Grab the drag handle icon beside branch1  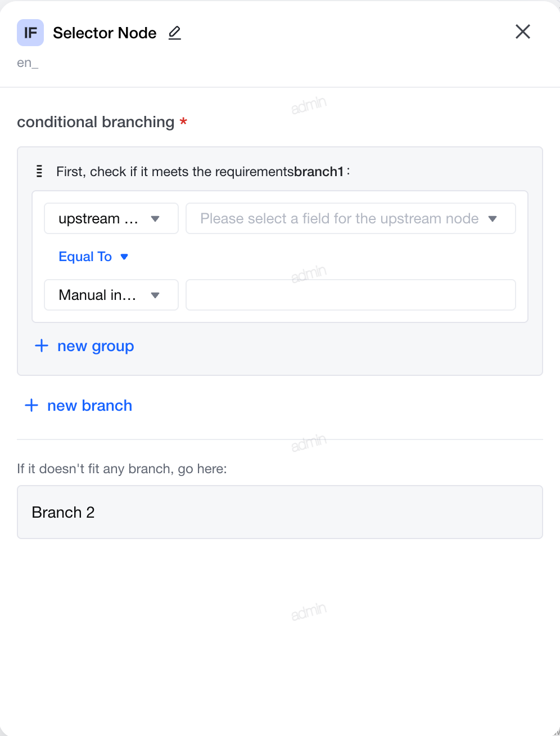click(x=39, y=171)
